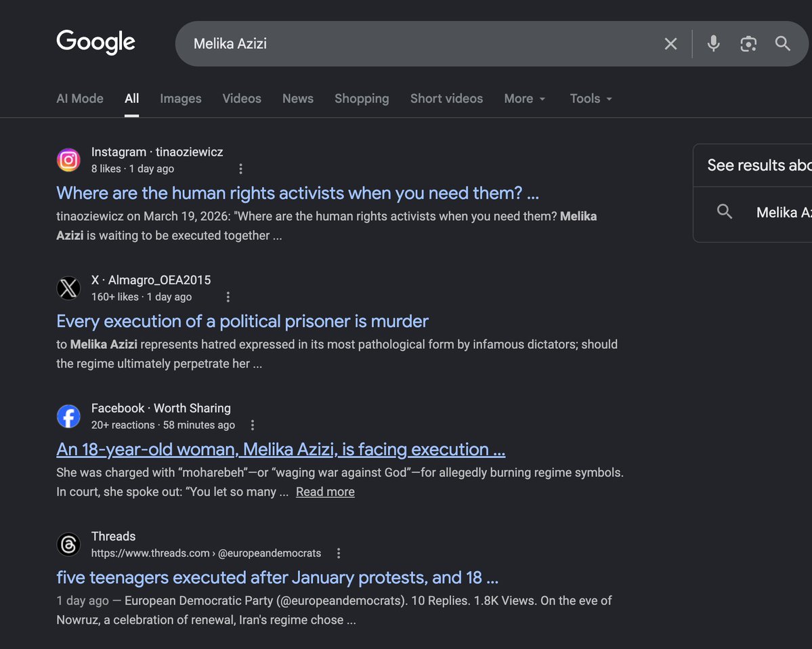Click the threads.com @europeandemocrats URL
The height and width of the screenshot is (649, 812).
(x=206, y=553)
